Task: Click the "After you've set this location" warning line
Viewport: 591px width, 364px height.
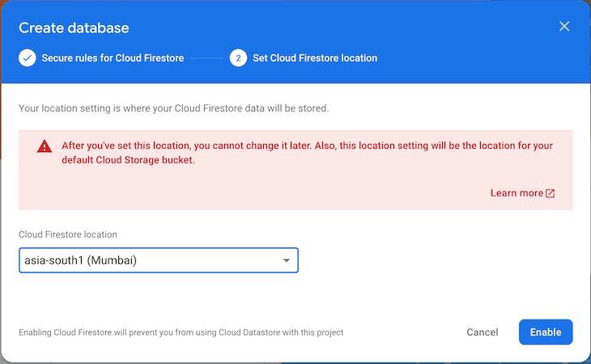Action: [307, 146]
